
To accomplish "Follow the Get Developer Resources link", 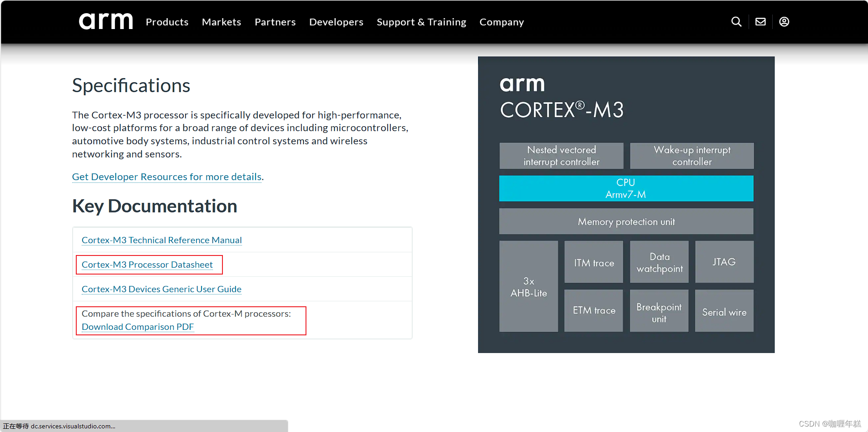I will (x=167, y=177).
